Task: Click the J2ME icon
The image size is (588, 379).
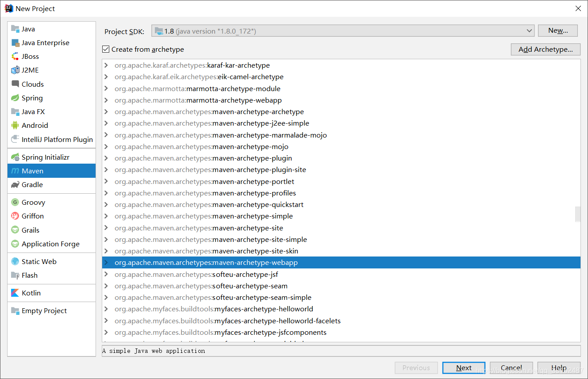Action: click(x=15, y=70)
